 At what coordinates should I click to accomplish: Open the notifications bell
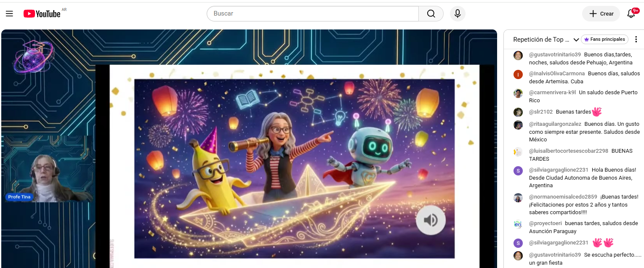pyautogui.click(x=631, y=13)
